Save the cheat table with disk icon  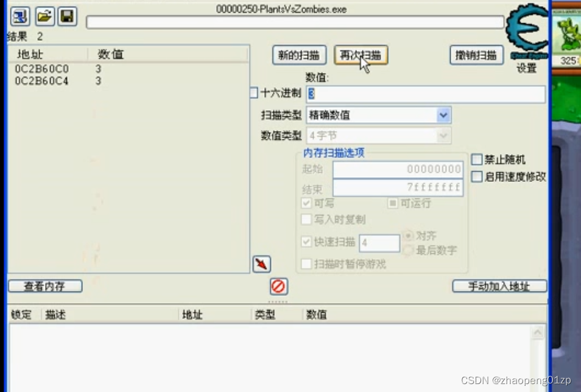coord(67,16)
